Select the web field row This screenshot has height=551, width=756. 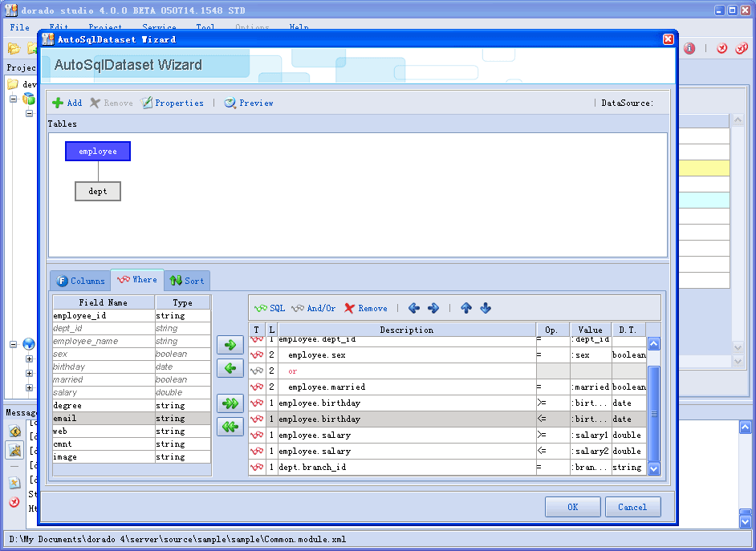132,431
